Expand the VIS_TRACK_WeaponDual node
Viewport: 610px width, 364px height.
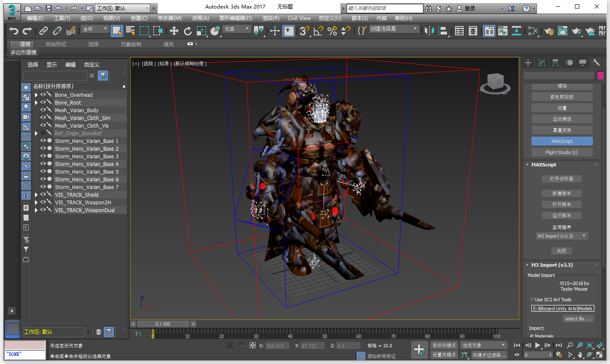(x=36, y=210)
